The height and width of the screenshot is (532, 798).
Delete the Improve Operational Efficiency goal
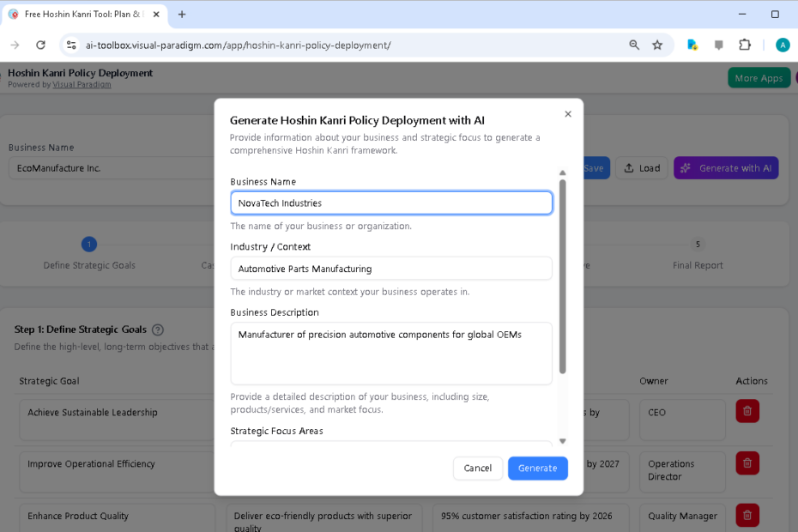click(747, 462)
